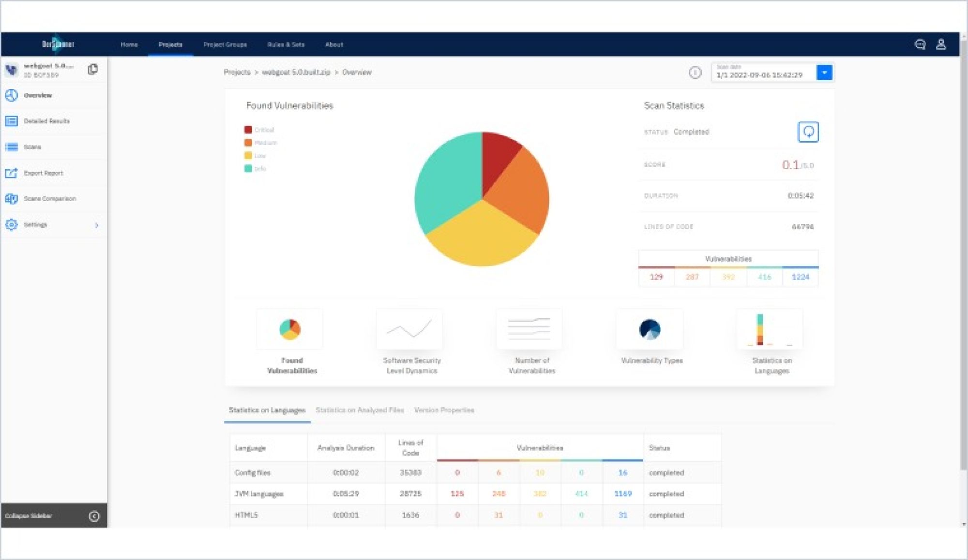Viewport: 968px width, 560px height.
Task: Expand the Settings submenu
Action: (x=96, y=225)
